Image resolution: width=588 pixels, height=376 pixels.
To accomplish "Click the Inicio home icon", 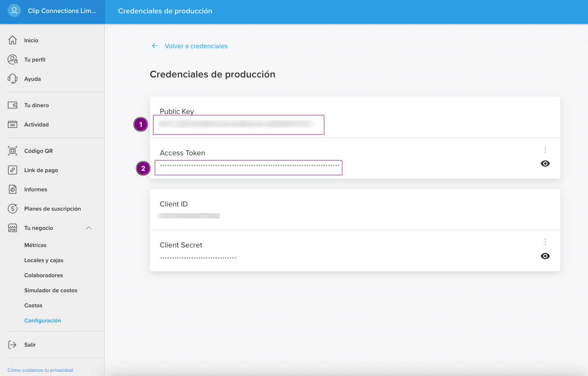I will coord(13,40).
